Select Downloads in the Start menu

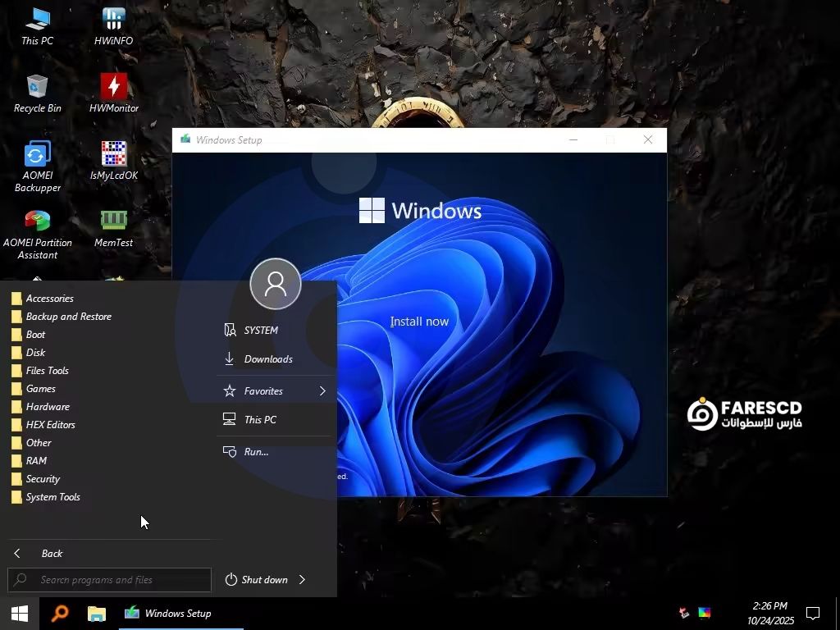point(267,359)
